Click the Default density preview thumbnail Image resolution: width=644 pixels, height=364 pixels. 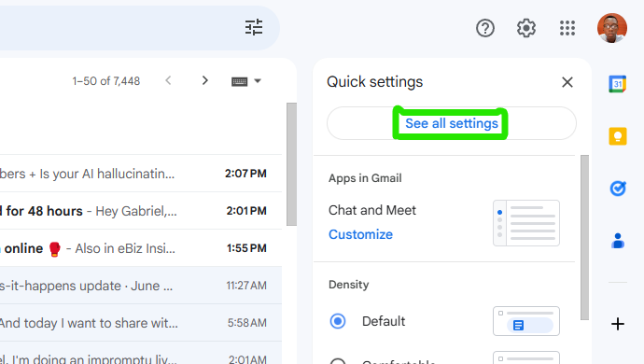tap(526, 321)
